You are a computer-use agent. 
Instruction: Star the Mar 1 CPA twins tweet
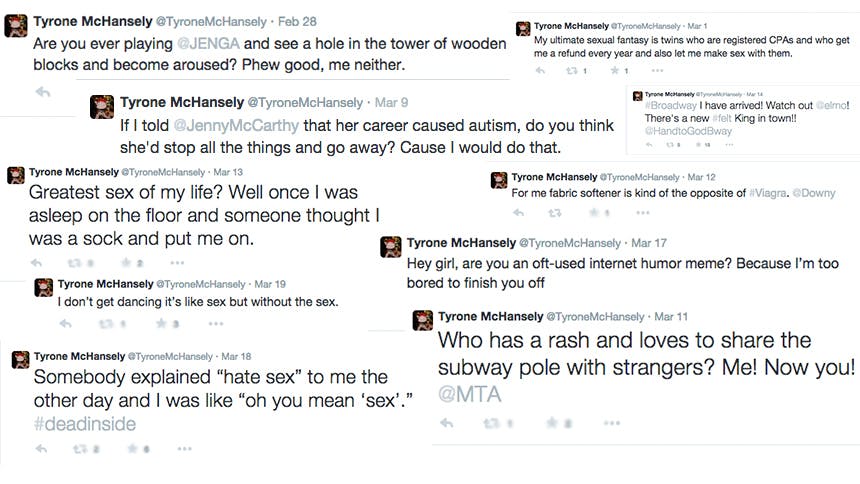(x=614, y=71)
